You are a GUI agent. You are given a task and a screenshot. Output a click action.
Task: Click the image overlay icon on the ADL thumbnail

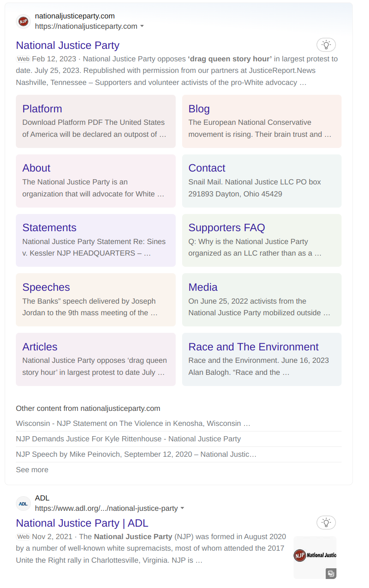tap(330, 573)
